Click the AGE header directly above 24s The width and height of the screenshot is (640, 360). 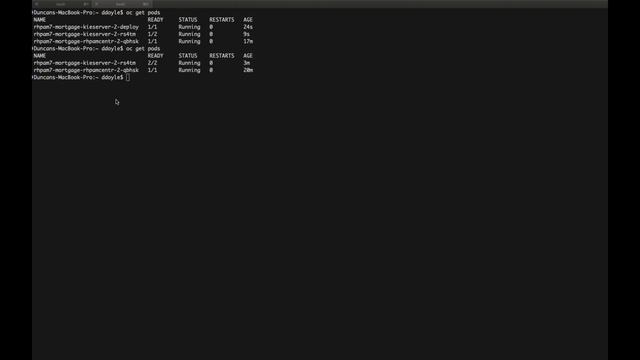pyautogui.click(x=248, y=20)
